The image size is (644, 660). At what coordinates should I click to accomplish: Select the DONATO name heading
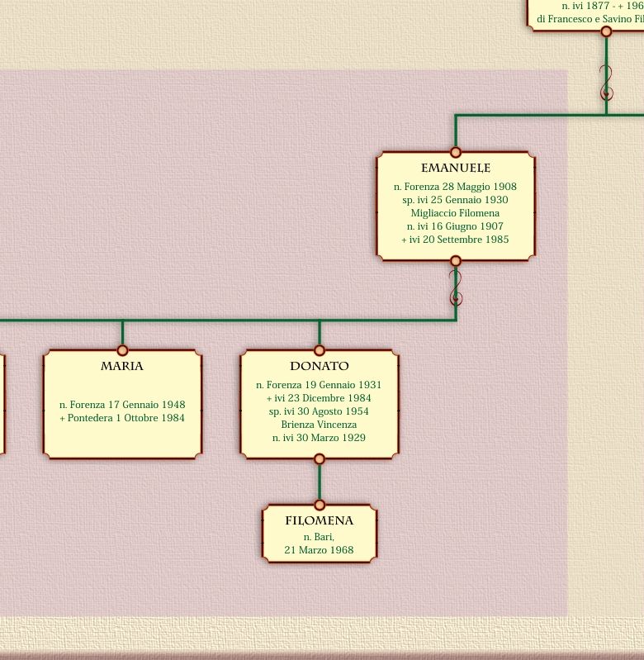pos(320,366)
